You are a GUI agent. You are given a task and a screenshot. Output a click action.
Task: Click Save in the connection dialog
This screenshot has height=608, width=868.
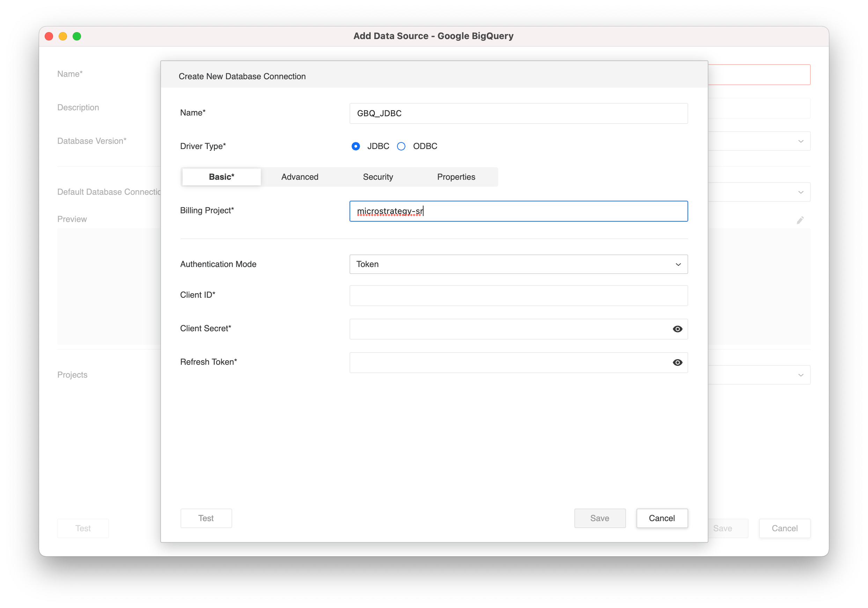(x=599, y=518)
